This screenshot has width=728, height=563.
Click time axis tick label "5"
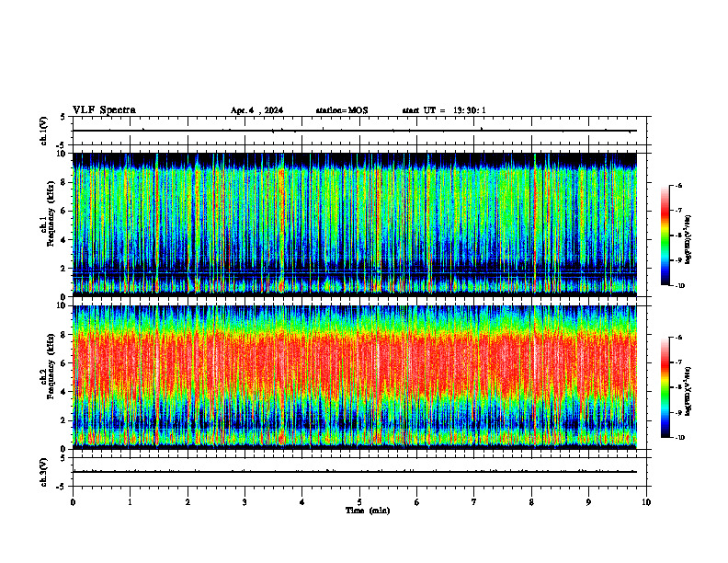coord(359,502)
